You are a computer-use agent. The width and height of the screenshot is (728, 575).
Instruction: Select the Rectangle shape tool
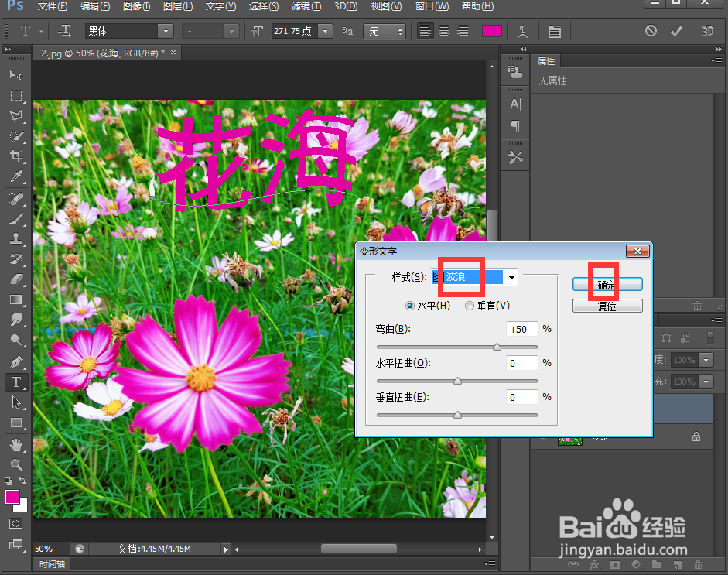click(16, 423)
